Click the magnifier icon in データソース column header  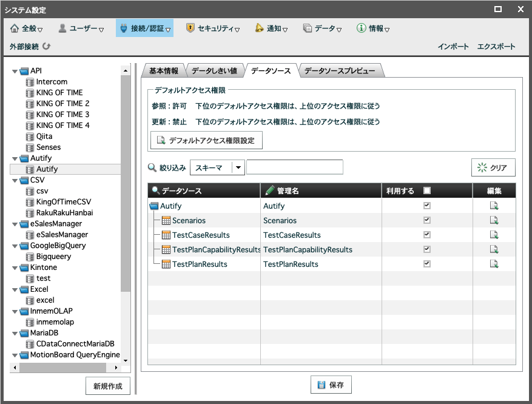[x=155, y=190]
